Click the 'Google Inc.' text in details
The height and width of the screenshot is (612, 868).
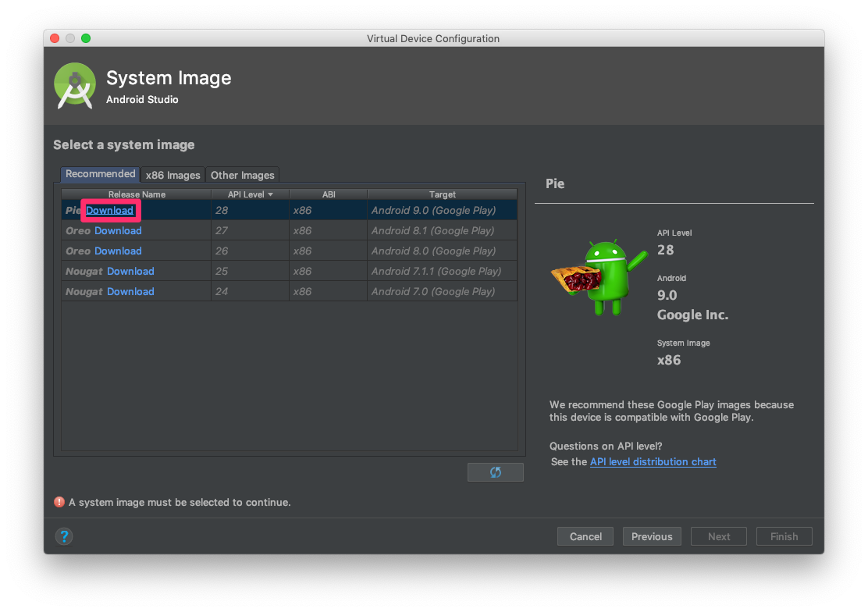click(x=692, y=315)
